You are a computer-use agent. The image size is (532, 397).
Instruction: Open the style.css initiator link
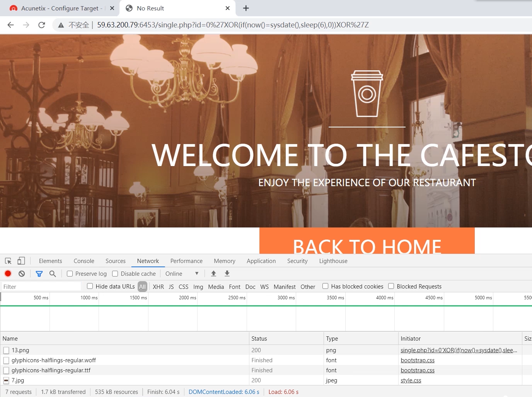(x=411, y=380)
